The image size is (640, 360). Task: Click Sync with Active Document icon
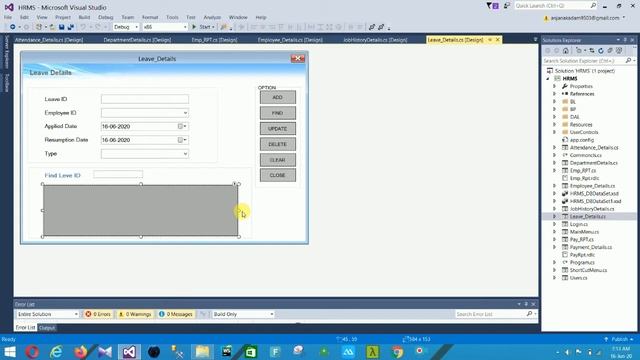click(592, 51)
